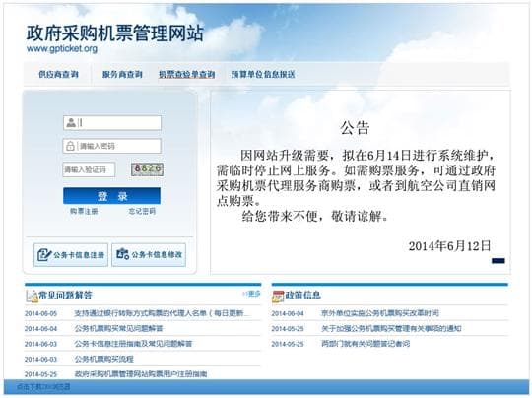
Task: Refresh the 8826 captcha image
Action: click(x=147, y=169)
